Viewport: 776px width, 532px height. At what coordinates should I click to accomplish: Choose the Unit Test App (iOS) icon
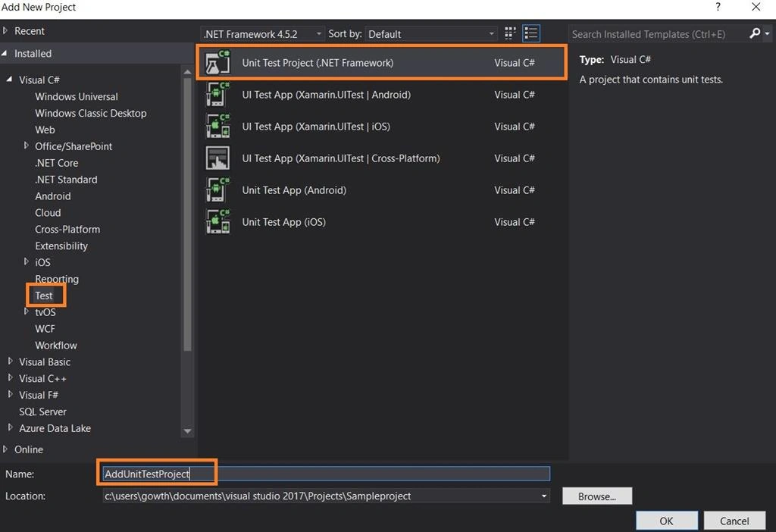(217, 222)
